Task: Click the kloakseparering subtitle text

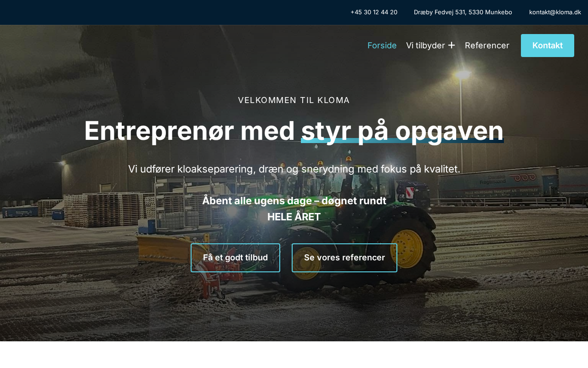Action: point(294,169)
